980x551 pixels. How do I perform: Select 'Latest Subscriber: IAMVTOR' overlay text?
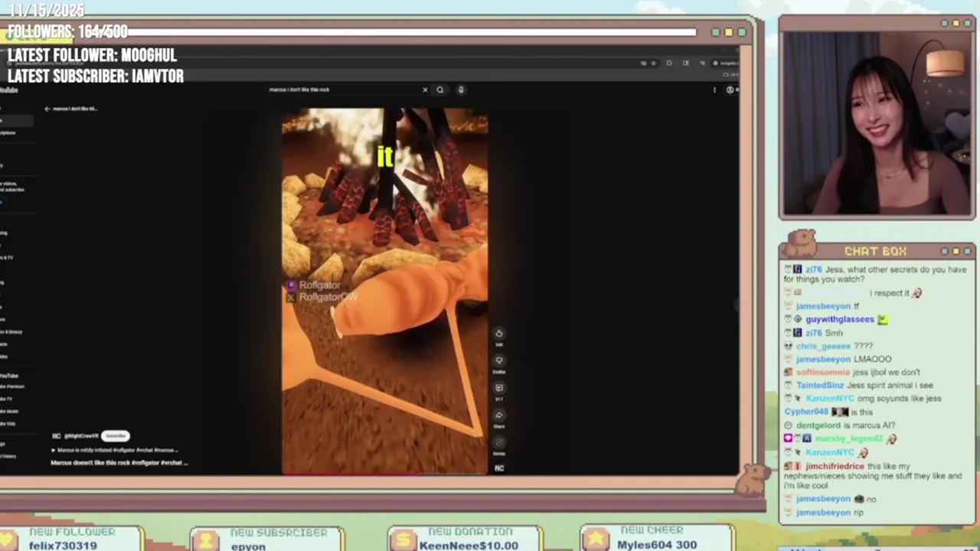point(96,76)
